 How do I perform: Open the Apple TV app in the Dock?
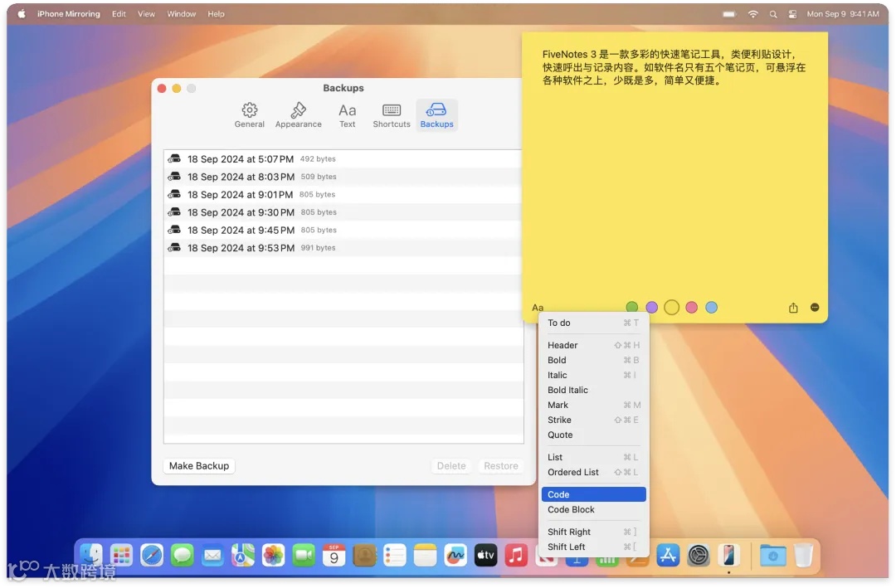click(x=485, y=555)
